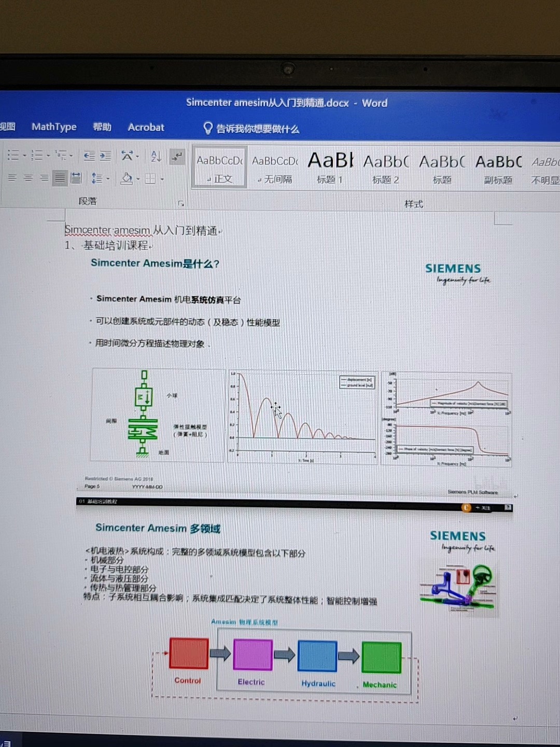This screenshot has width=560, height=747.
Task: Apply the 标题 2 style
Action: pyautogui.click(x=386, y=169)
